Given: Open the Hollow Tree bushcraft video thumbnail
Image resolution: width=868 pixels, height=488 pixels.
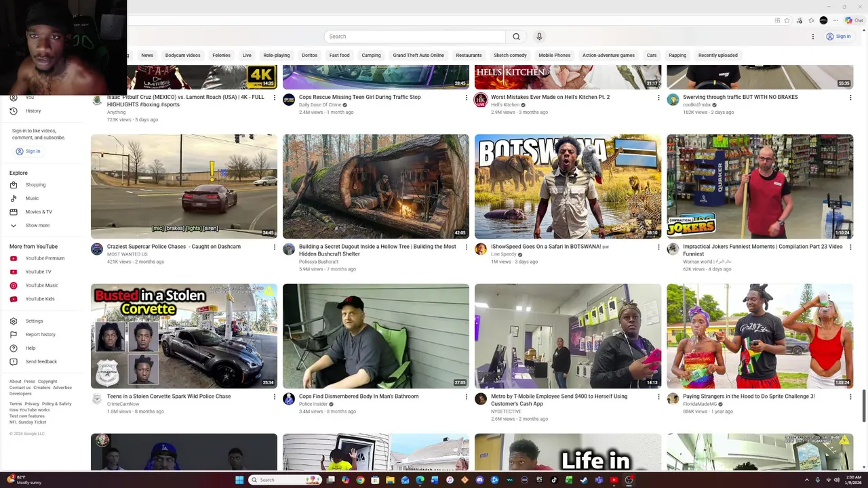Looking at the screenshot, I should (x=376, y=186).
